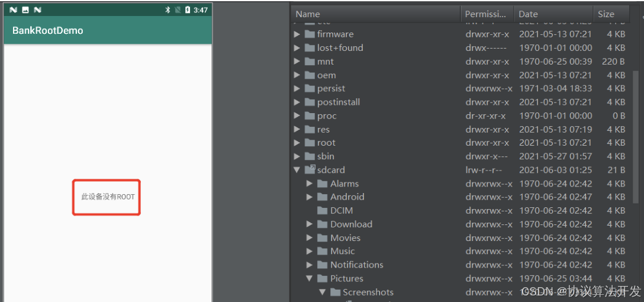This screenshot has height=302, width=644.
Task: Expand the root folder arrow
Action: 297,143
